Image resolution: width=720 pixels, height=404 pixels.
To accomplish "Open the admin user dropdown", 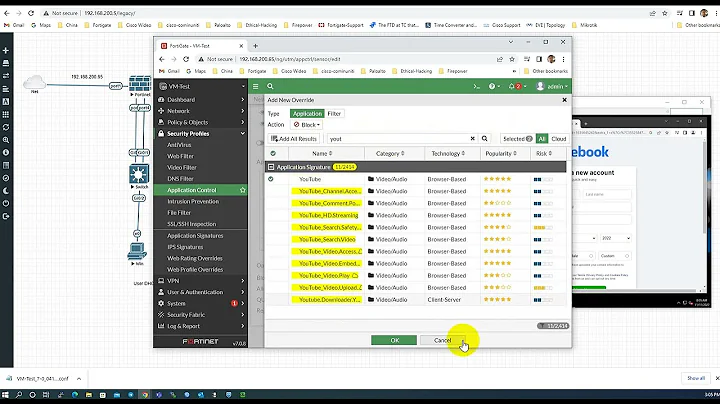I will [x=552, y=86].
